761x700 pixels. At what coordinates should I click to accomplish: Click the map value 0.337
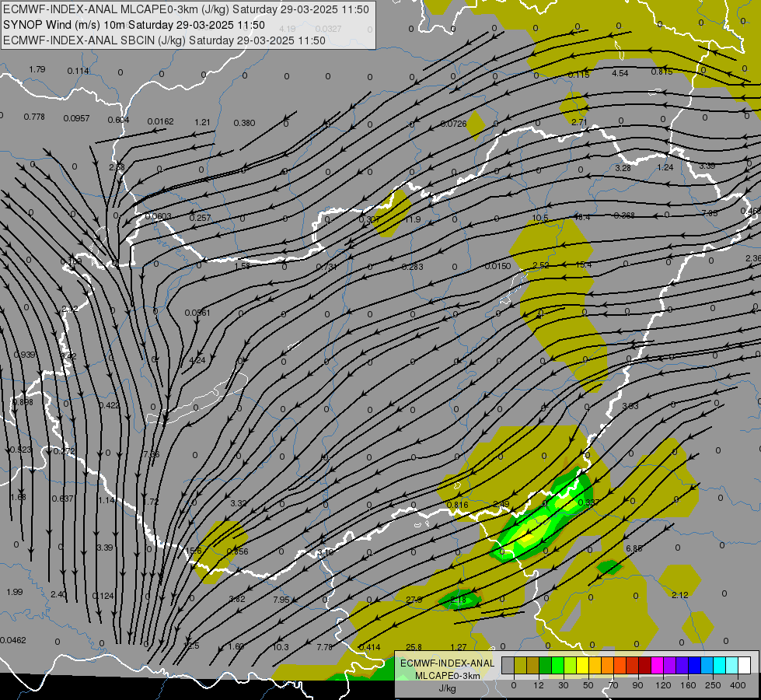coord(589,502)
